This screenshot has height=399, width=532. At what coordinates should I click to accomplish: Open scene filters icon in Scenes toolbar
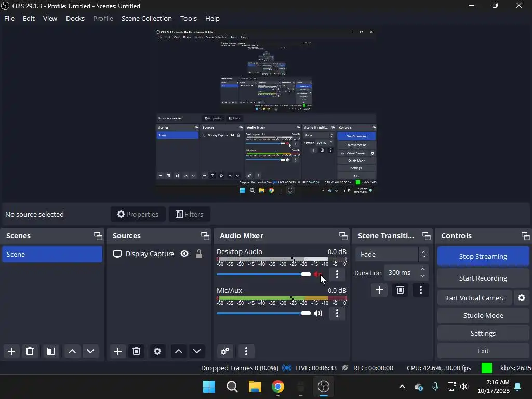click(x=51, y=351)
